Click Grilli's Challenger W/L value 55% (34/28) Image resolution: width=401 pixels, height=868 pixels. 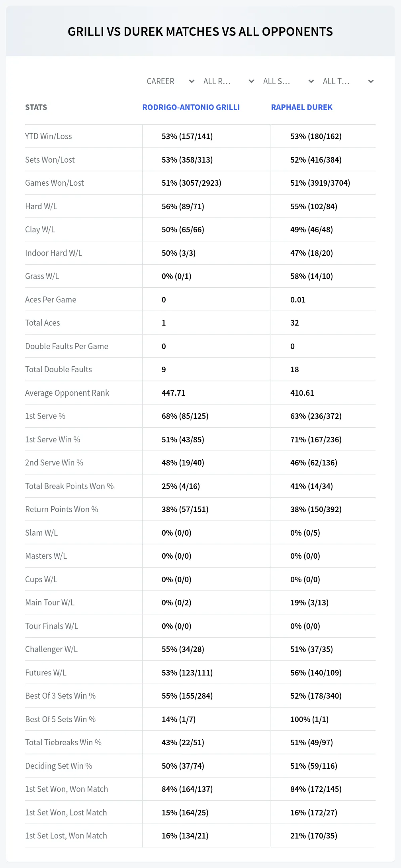click(x=183, y=649)
